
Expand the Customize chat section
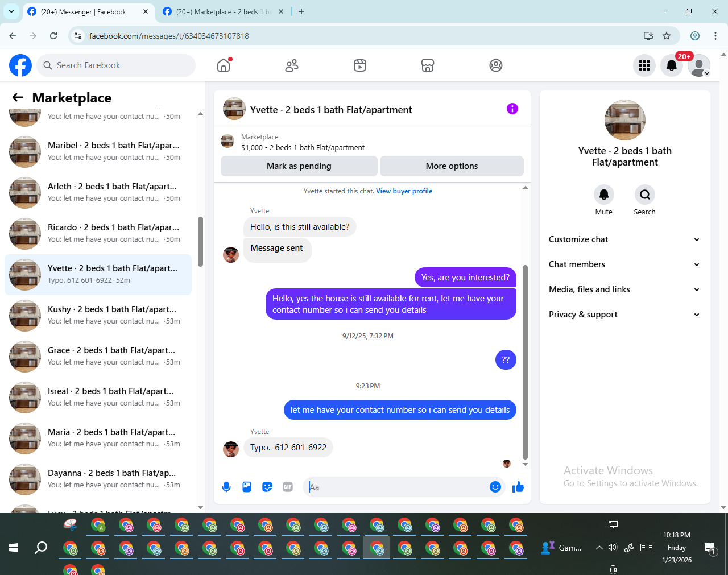point(624,239)
